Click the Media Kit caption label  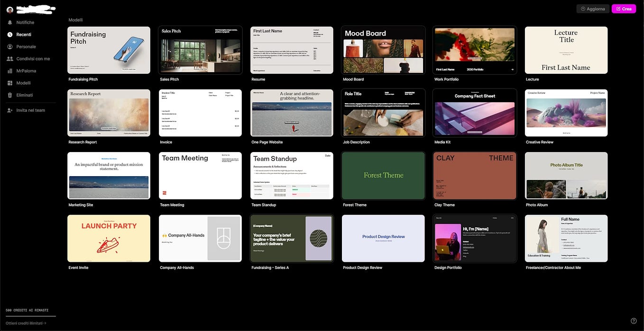click(x=442, y=142)
